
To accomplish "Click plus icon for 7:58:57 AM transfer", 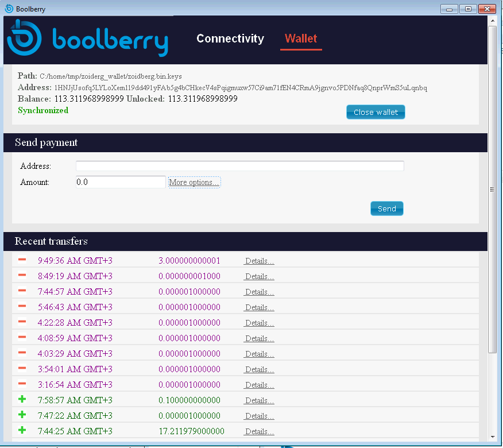I will click(22, 399).
